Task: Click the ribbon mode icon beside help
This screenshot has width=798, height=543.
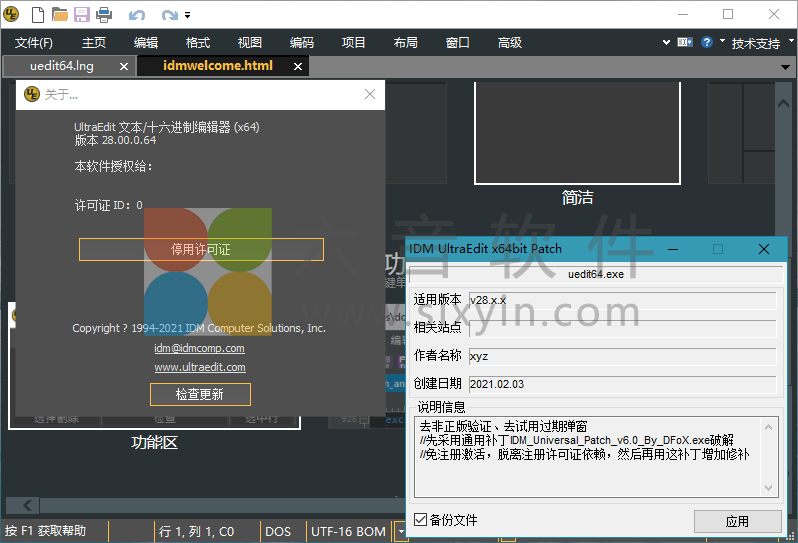Action: click(685, 42)
